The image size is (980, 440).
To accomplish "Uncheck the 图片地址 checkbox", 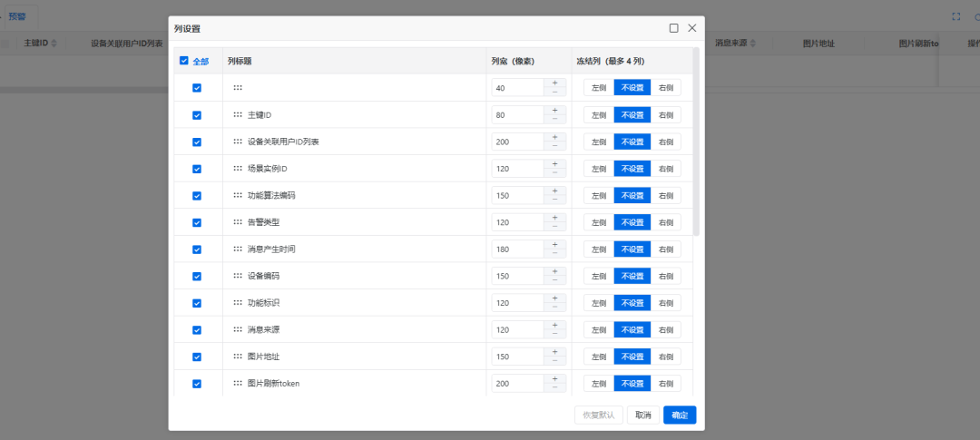I will click(197, 357).
